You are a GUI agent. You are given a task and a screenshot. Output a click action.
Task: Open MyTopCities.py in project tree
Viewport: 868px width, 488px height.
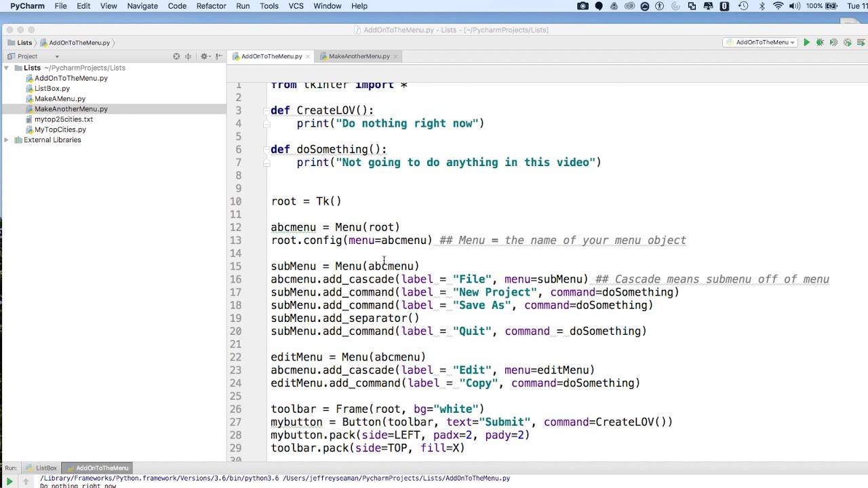(x=60, y=129)
